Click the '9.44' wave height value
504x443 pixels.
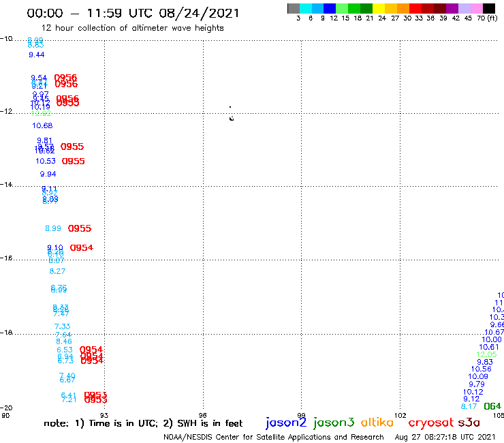click(37, 55)
